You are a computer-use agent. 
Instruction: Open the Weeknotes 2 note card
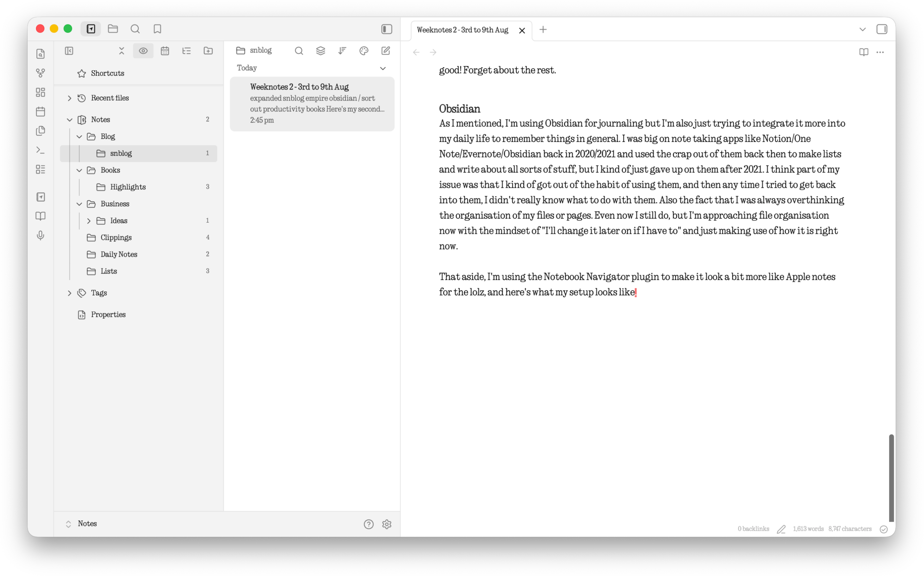312,104
